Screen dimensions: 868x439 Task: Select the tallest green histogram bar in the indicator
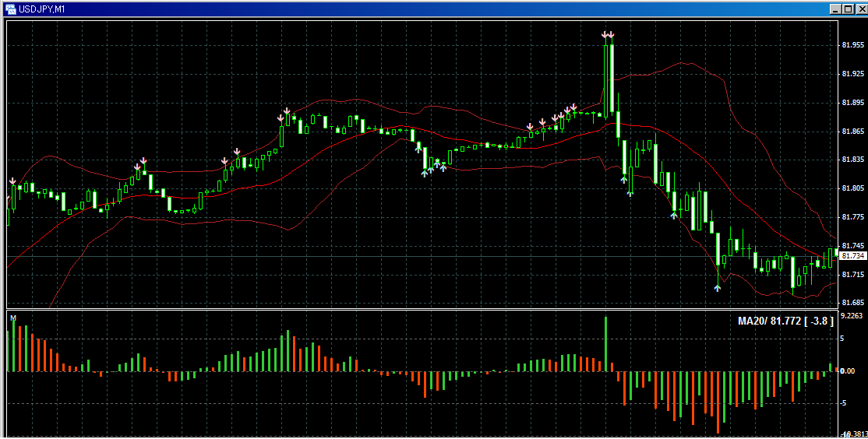click(x=605, y=343)
